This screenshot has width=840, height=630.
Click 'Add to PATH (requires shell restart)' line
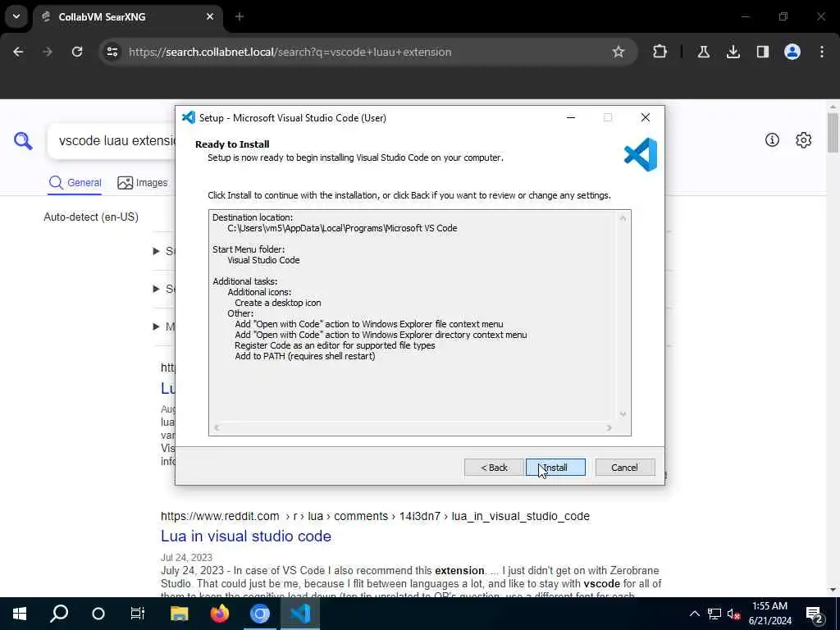point(305,356)
